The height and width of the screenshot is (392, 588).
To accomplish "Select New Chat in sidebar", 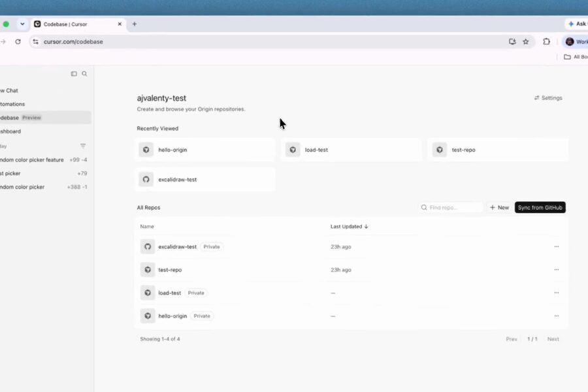I will tap(45, 90).
